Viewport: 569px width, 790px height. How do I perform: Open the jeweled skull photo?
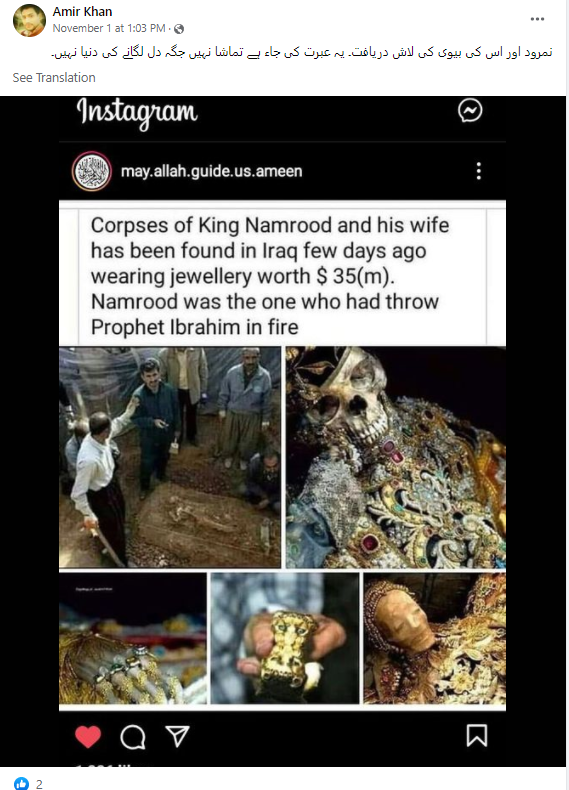point(396,457)
